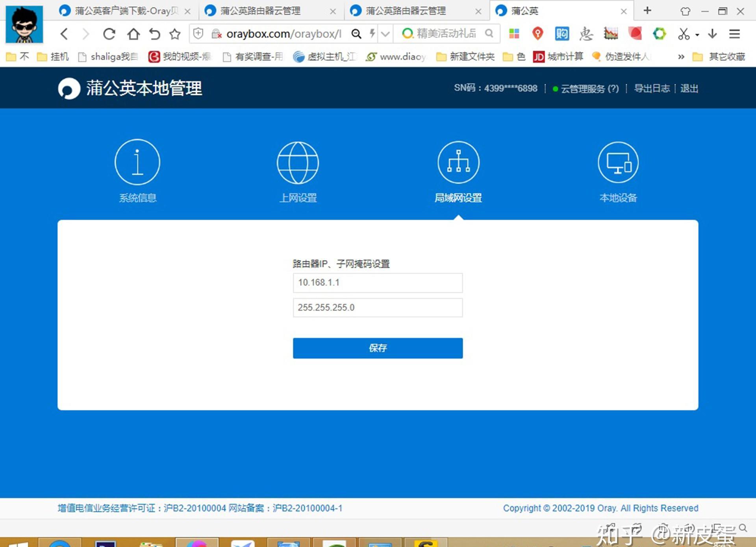Expand the address bar dropdown arrow
The image size is (756, 547).
point(386,34)
